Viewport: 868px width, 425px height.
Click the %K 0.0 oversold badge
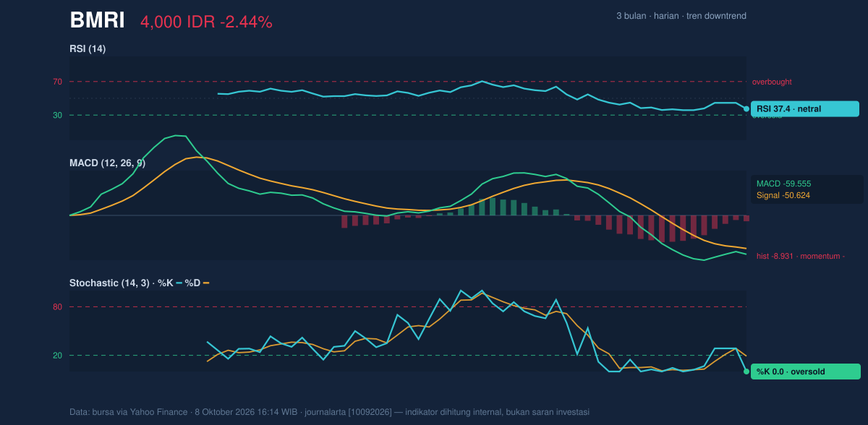pos(806,372)
